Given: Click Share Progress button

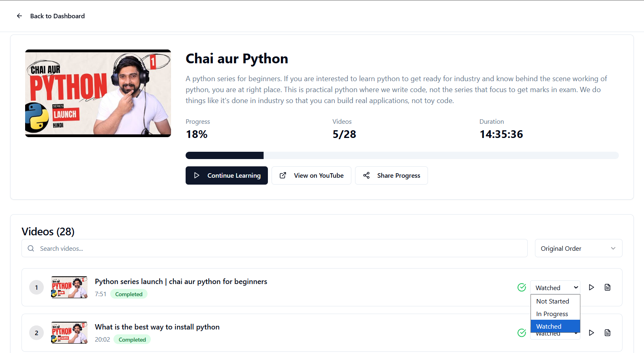Looking at the screenshot, I should click(392, 175).
